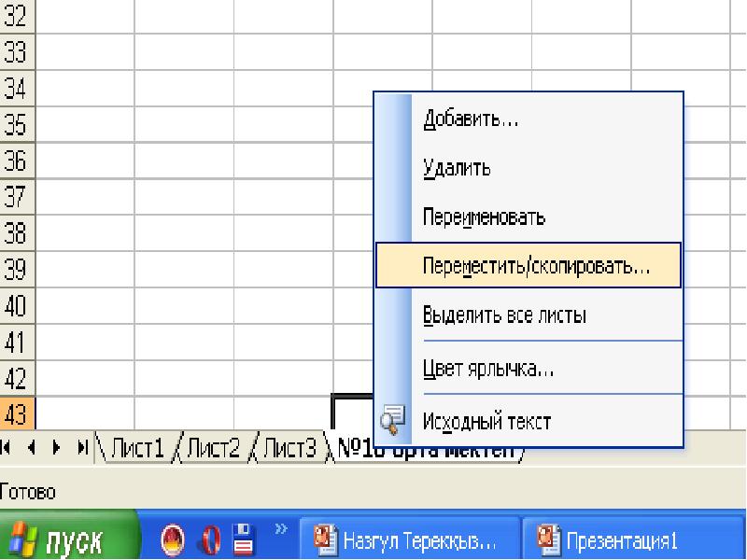Screen dimensions: 747x560
Task: Click the first-sheet navigation arrow
Action: click(7, 450)
